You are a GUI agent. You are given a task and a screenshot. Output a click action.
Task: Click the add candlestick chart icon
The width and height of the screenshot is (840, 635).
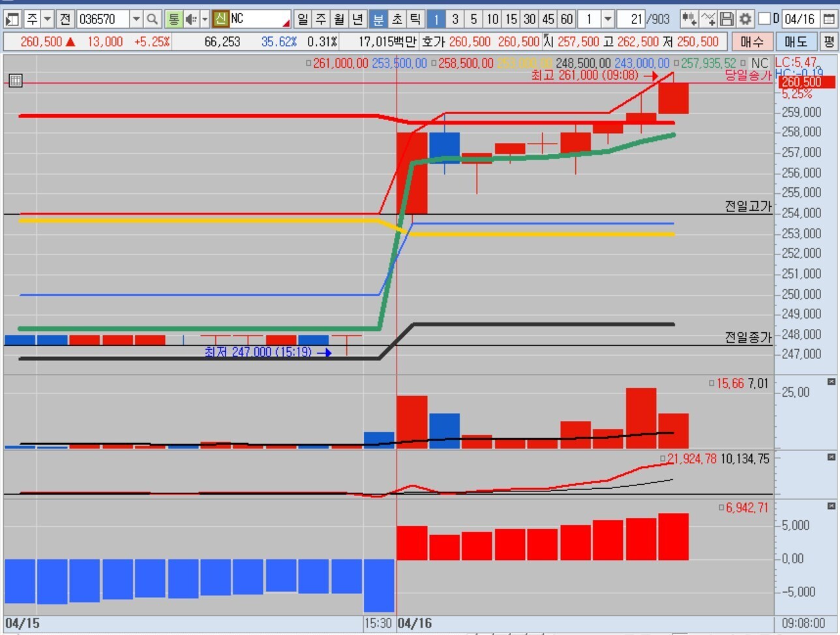point(689,19)
